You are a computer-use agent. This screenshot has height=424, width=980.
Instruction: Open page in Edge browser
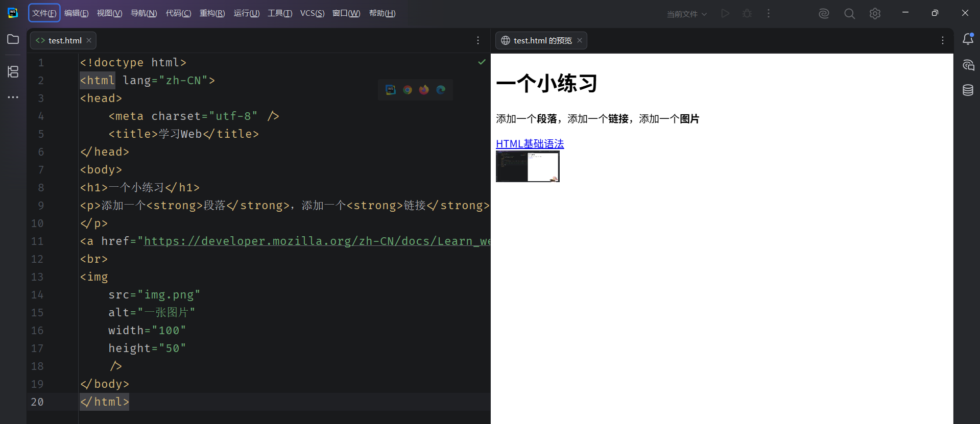click(x=441, y=90)
